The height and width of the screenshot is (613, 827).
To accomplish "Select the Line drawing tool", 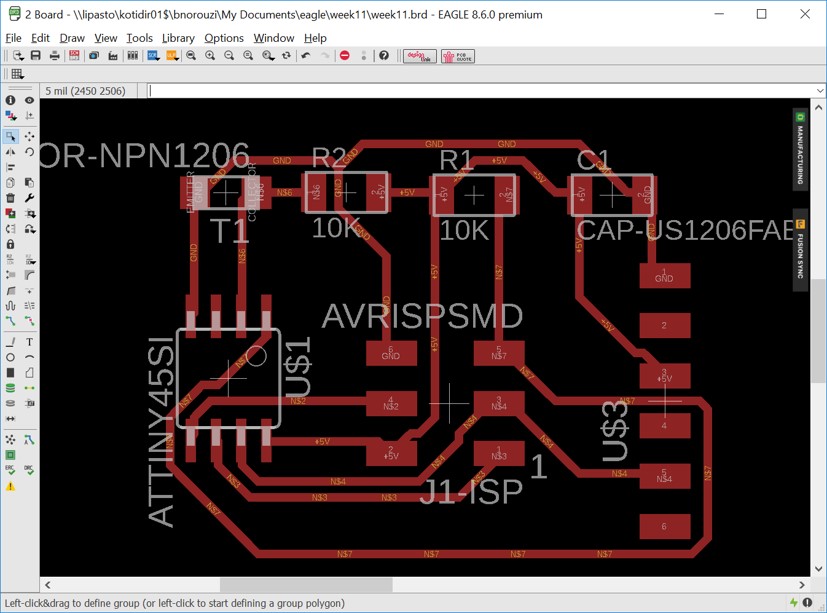I will click(x=11, y=342).
